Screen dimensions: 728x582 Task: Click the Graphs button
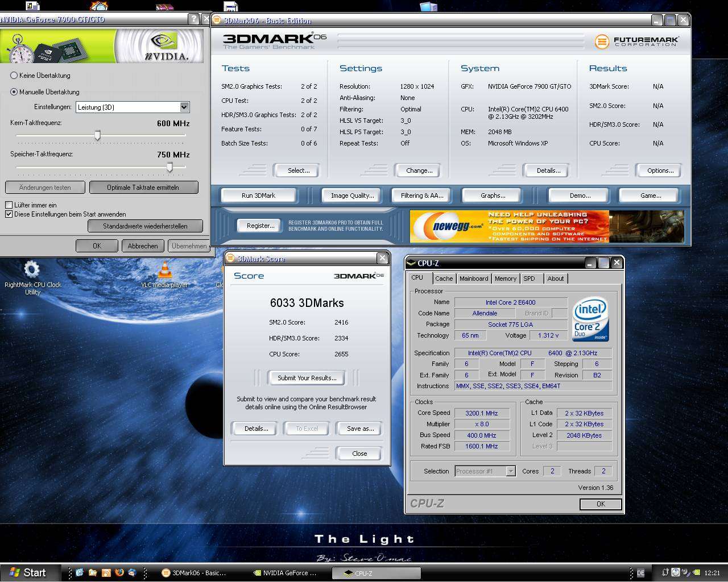pos(493,196)
